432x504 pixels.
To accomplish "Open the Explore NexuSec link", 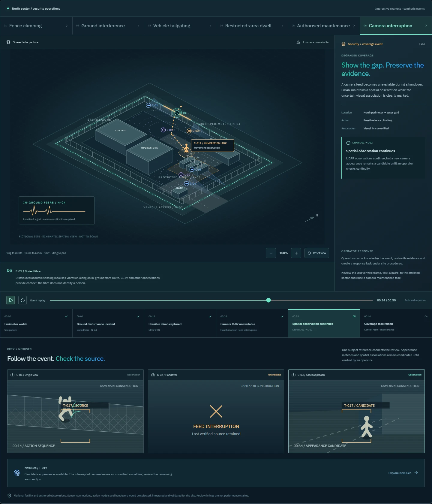I will coord(403,473).
